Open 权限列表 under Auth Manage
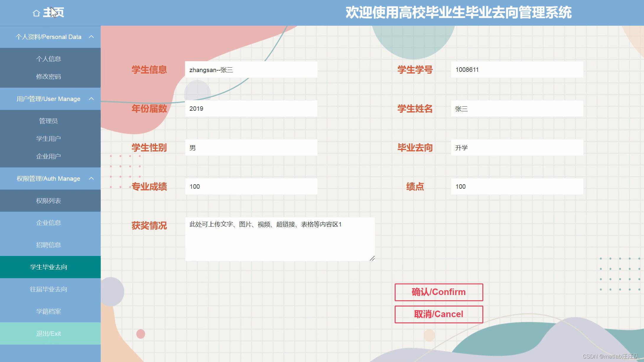Screen dimensions: 644x362 pos(48,200)
